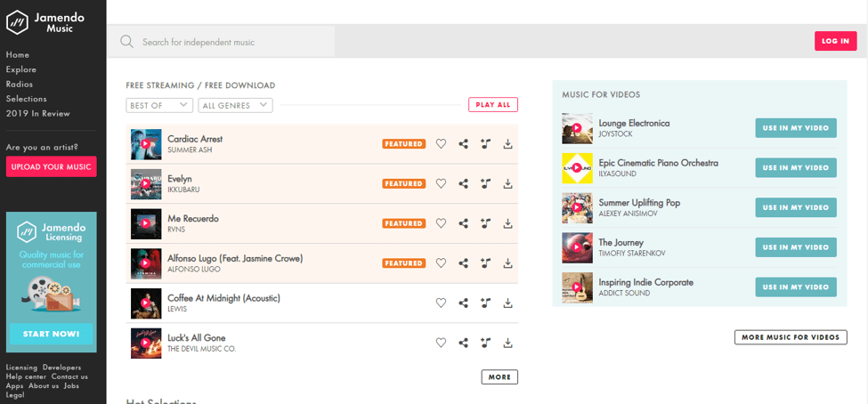Screen dimensions: 868x404
Task: Like the track Luck's All Gone
Action: coord(441,343)
